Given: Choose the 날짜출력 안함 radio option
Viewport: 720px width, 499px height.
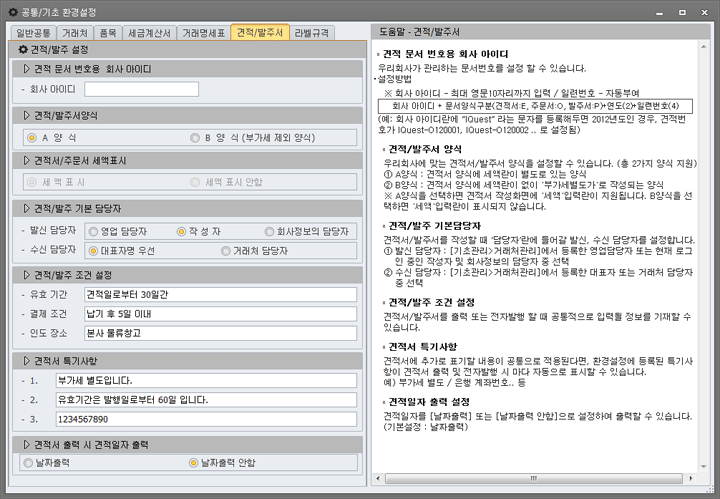Looking at the screenshot, I should 193,463.
